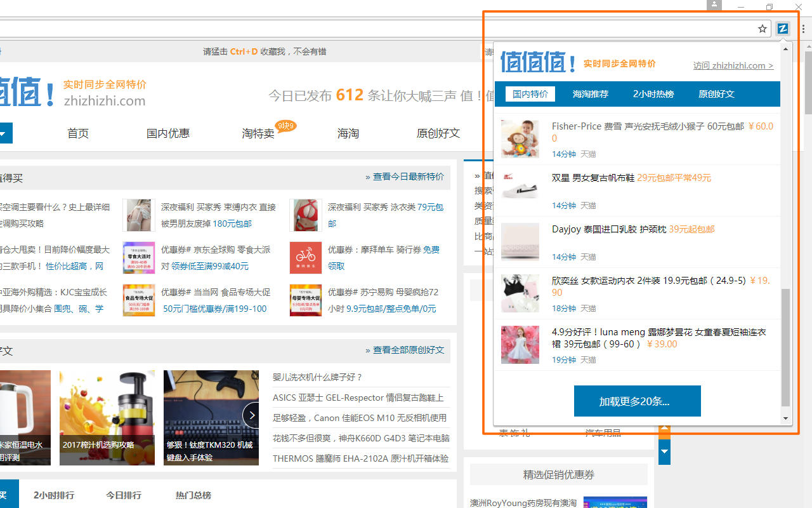Open 神舟K660D G4D3 笔记本电脑 article

361,438
